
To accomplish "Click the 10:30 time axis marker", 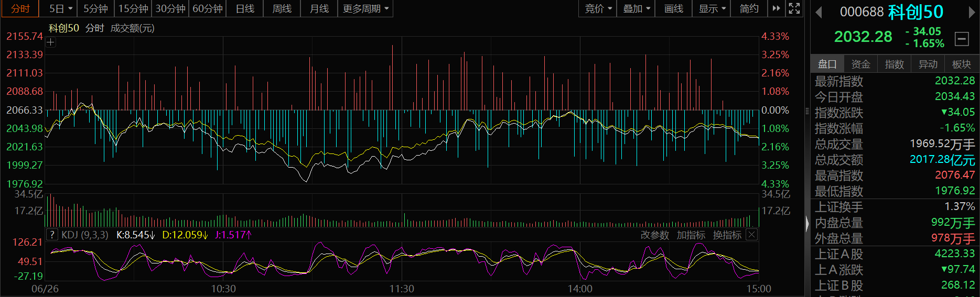I will tap(223, 289).
